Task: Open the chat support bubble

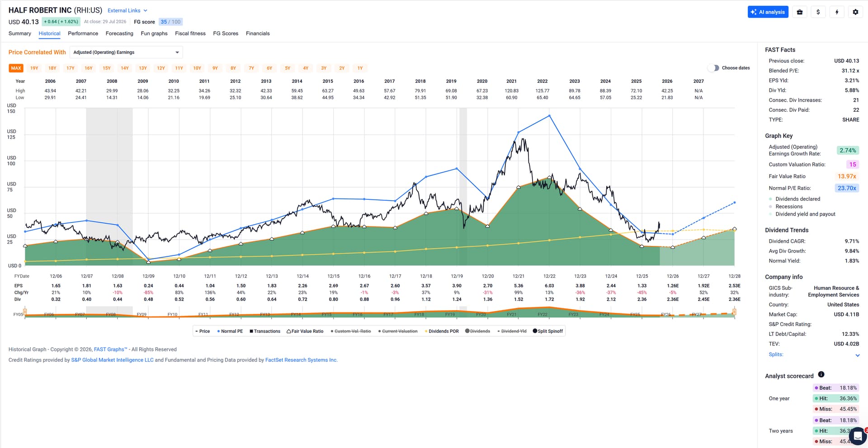Action: 857,436
